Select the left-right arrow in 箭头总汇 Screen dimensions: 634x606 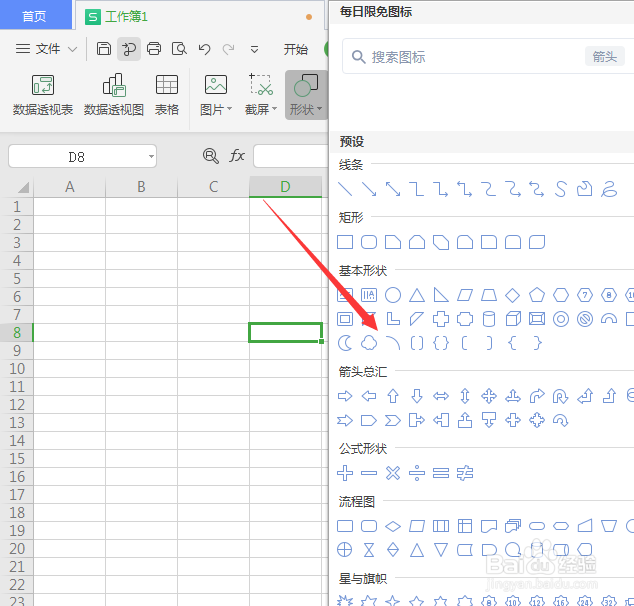pos(441,396)
